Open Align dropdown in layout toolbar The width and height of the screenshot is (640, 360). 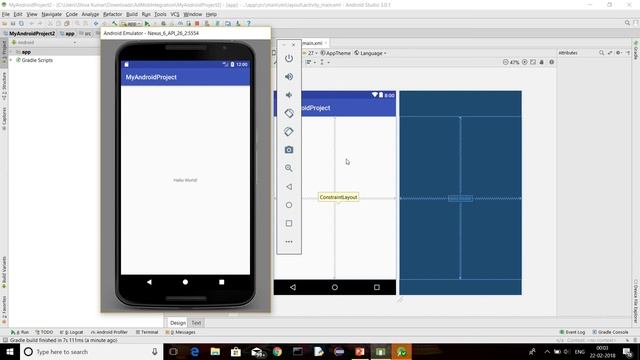point(311,62)
